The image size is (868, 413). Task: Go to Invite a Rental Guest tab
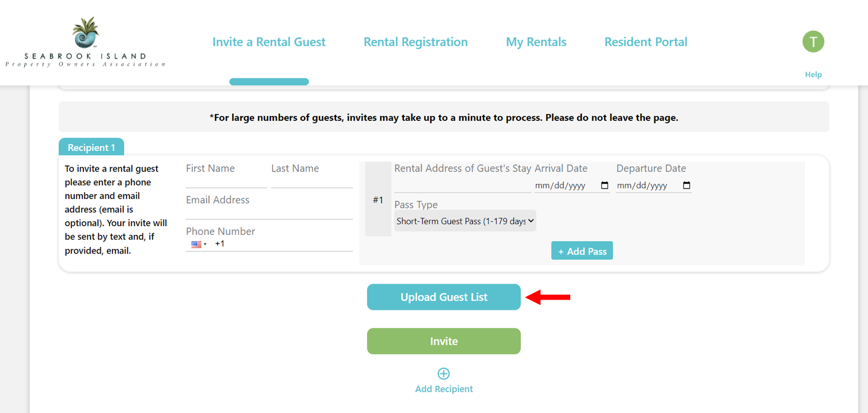pyautogui.click(x=269, y=42)
